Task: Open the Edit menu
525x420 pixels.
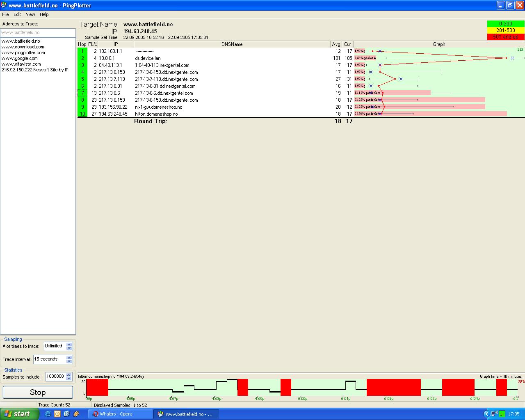Action: pyautogui.click(x=17, y=14)
